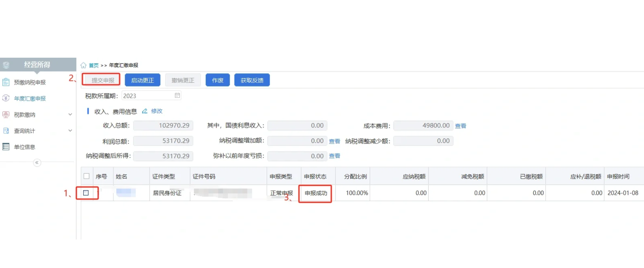Click the 年度汇缴申报 breadcrumb text
The height and width of the screenshot is (268, 644).
click(123, 65)
